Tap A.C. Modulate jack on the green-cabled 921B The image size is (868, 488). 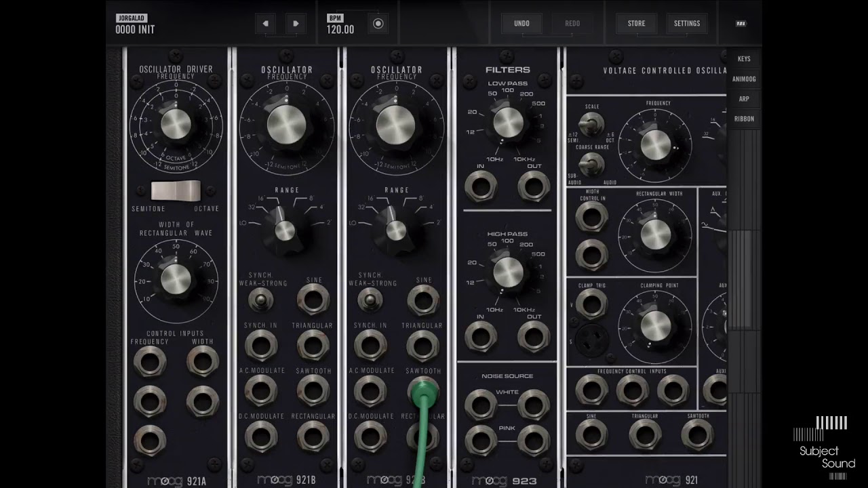click(370, 390)
